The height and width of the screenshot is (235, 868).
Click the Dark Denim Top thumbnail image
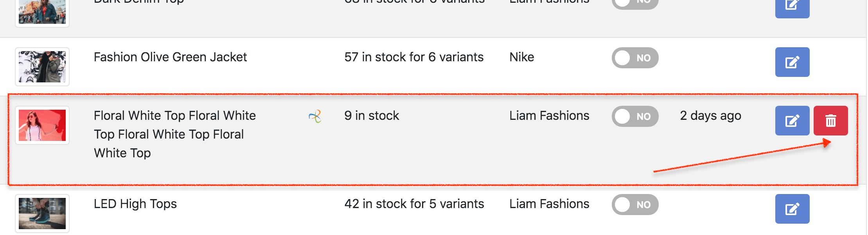click(42, 12)
